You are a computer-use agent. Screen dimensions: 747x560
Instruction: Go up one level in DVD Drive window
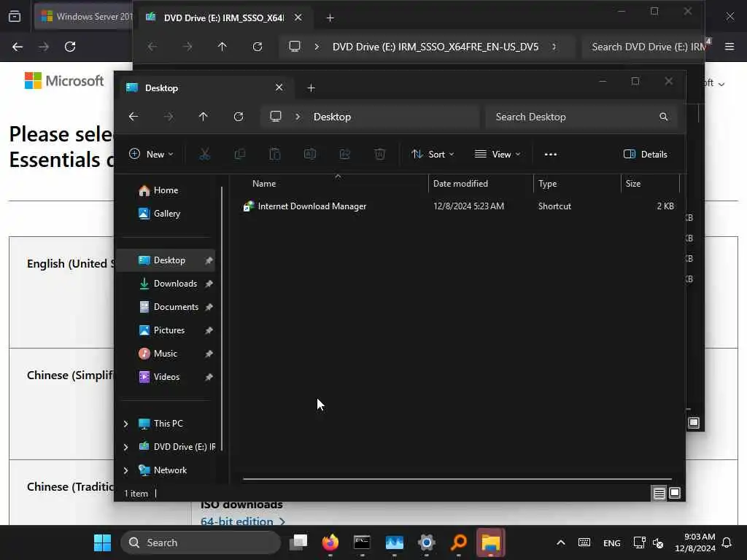[222, 47]
